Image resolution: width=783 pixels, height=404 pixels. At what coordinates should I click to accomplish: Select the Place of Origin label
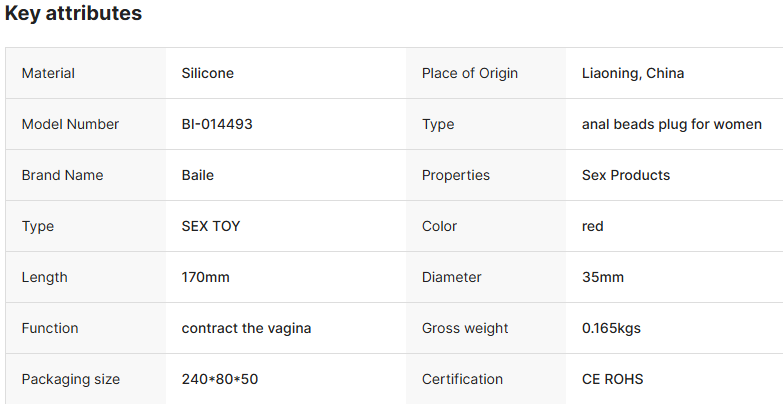(470, 73)
